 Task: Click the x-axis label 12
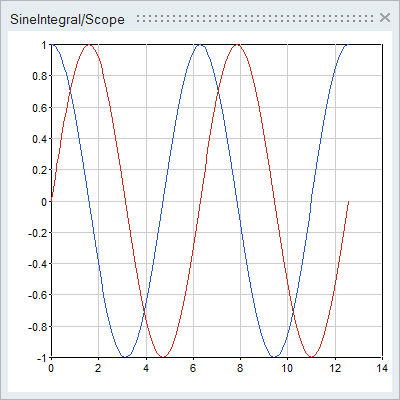pyautogui.click(x=335, y=368)
